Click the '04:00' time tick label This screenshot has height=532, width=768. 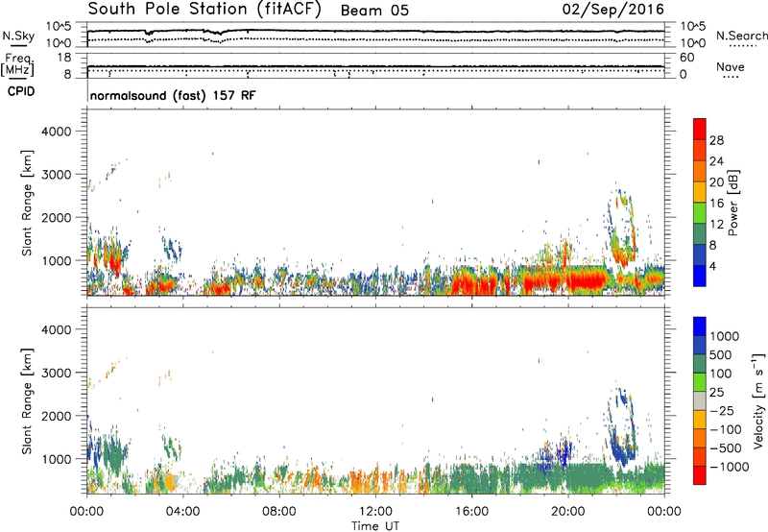(x=183, y=512)
